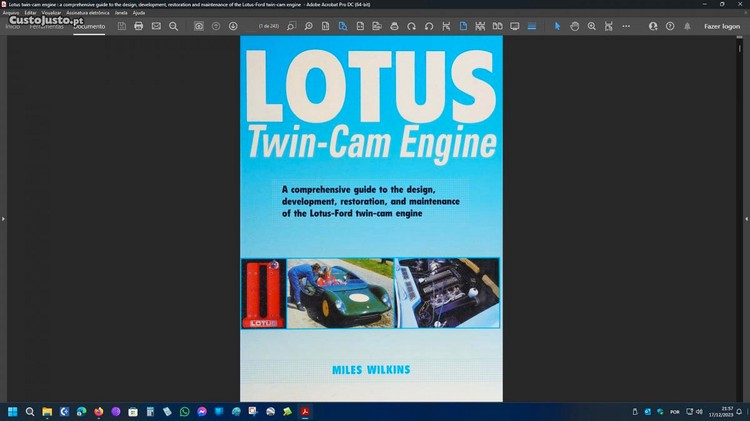The image size is (750, 421).
Task: Toggle read mode monitor icon
Action: (515, 26)
